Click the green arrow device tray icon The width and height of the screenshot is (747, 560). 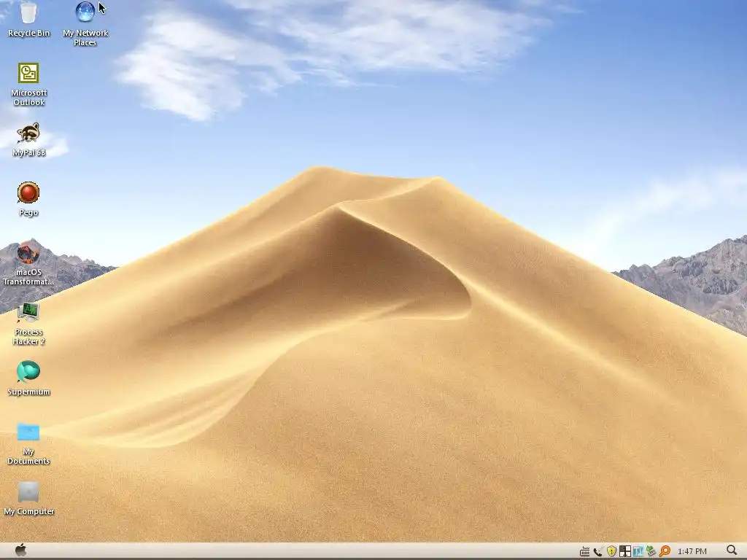pyautogui.click(x=651, y=551)
